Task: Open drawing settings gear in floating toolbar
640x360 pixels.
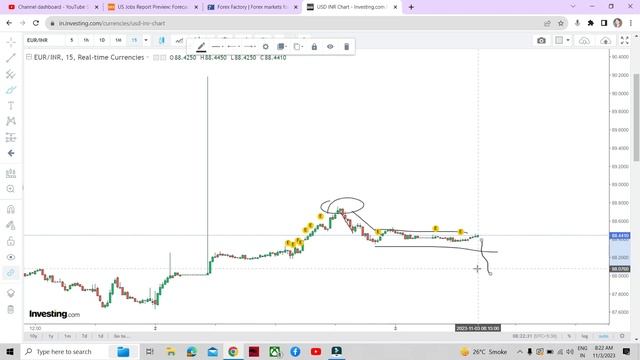Action: click(266, 47)
